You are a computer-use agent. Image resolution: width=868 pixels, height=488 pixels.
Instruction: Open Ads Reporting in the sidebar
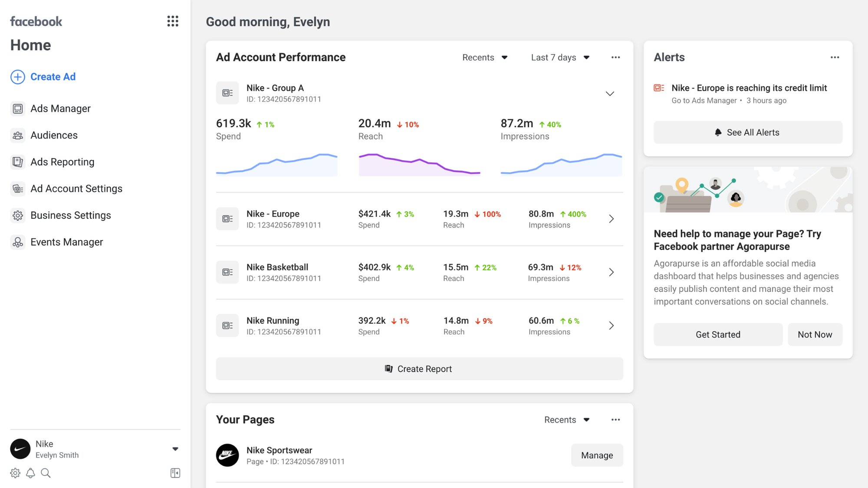coord(62,162)
